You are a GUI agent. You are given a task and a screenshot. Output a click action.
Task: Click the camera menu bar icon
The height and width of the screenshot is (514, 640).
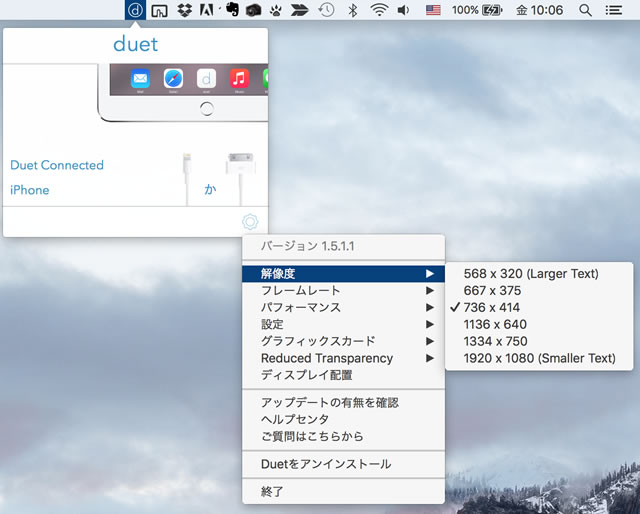253,10
